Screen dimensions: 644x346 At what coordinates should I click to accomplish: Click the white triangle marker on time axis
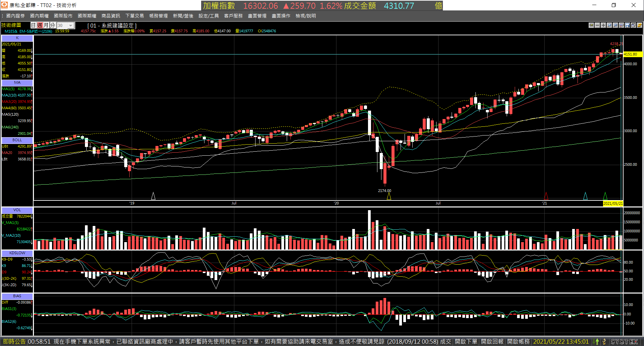[153, 196]
